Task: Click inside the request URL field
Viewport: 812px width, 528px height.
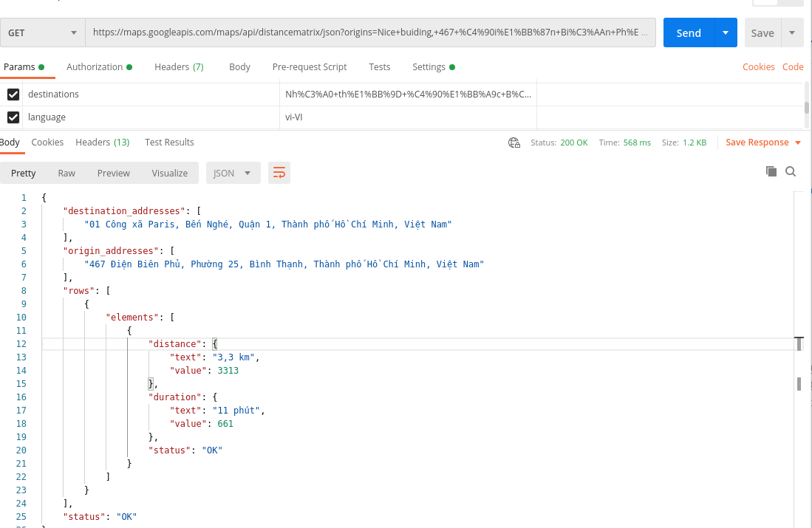Action: click(369, 32)
